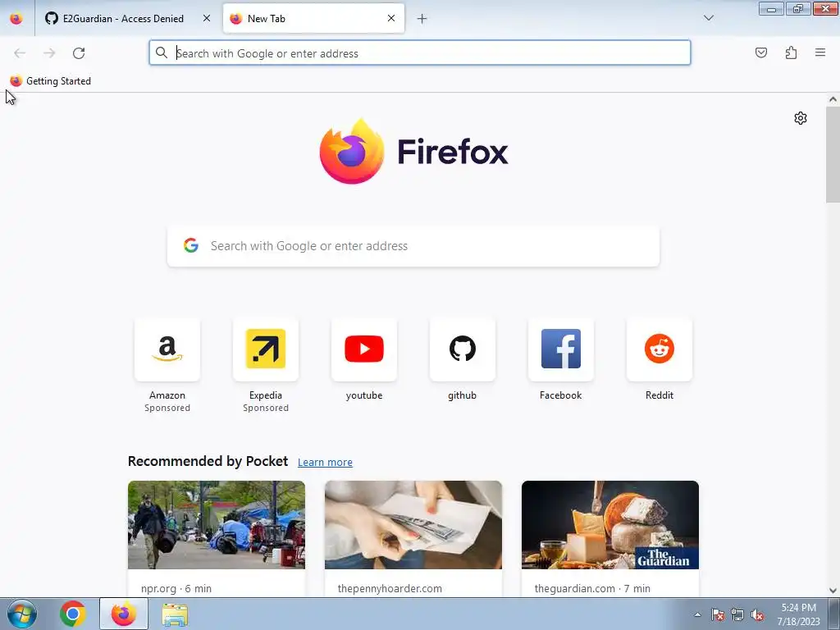Close the New Tab tab
840x630 pixels.
point(391,18)
